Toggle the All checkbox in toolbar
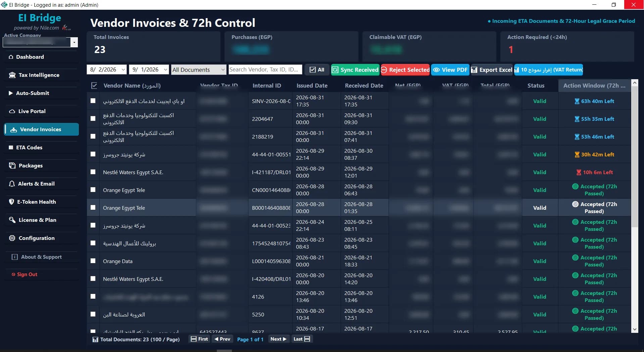 [313, 70]
